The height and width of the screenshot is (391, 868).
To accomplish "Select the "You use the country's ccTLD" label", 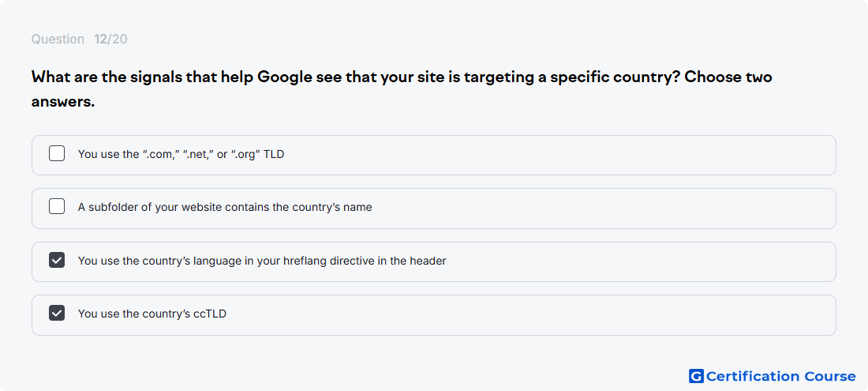I will pyautogui.click(x=152, y=314).
